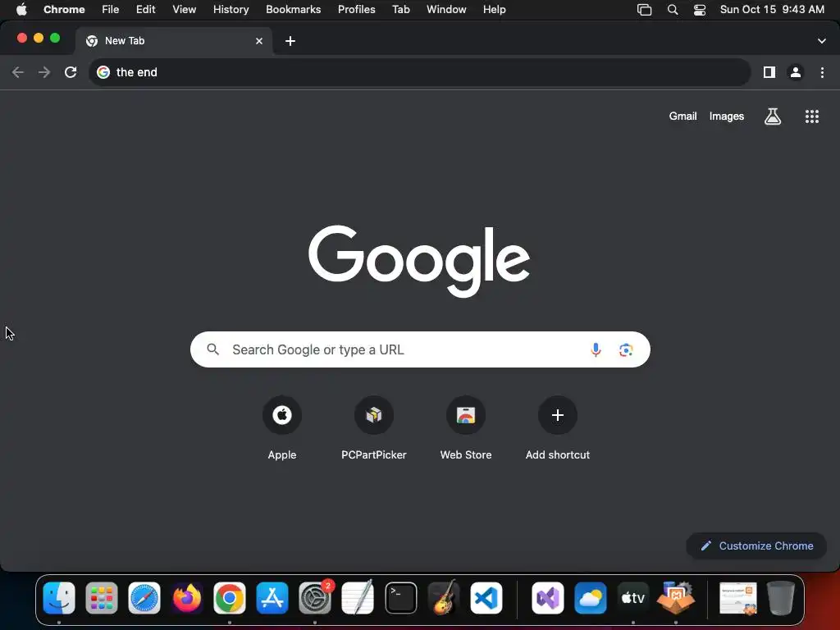Open Terminal from the Dock
The width and height of the screenshot is (840, 630).
(x=400, y=598)
